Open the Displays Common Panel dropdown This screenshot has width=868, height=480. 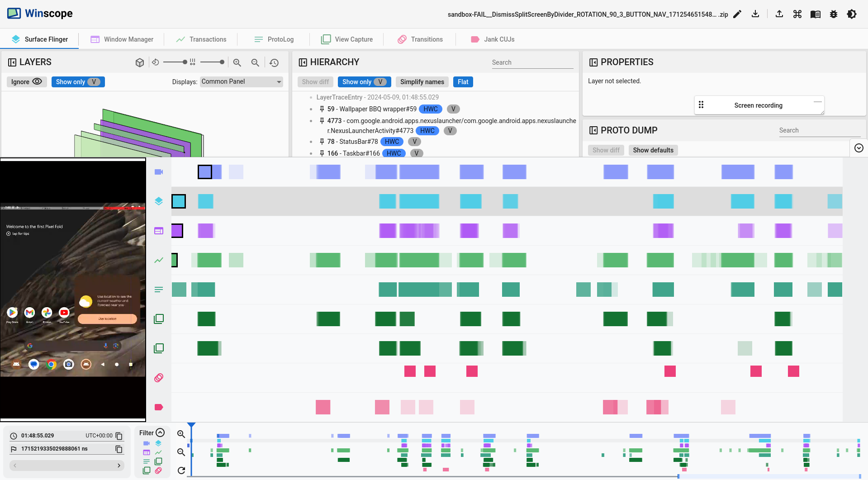[241, 82]
